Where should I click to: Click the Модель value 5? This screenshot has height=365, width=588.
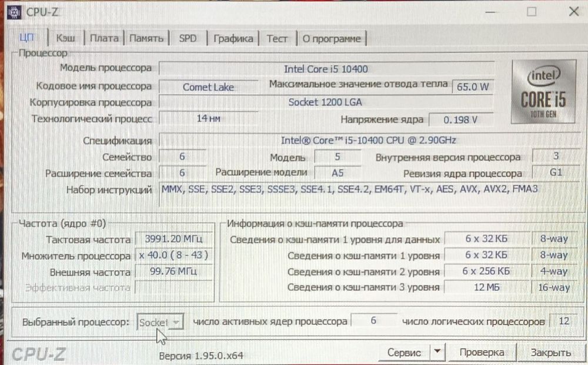pyautogui.click(x=338, y=157)
